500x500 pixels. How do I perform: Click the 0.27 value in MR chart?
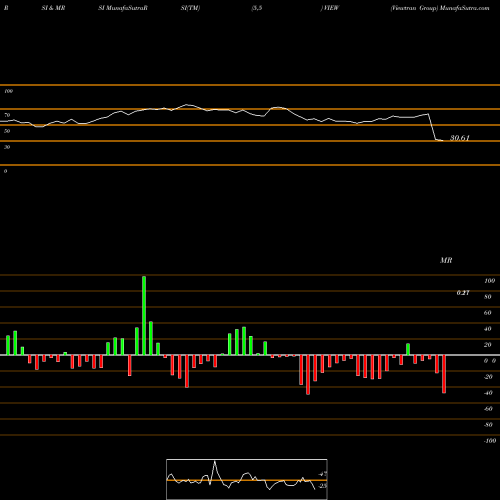(463, 293)
